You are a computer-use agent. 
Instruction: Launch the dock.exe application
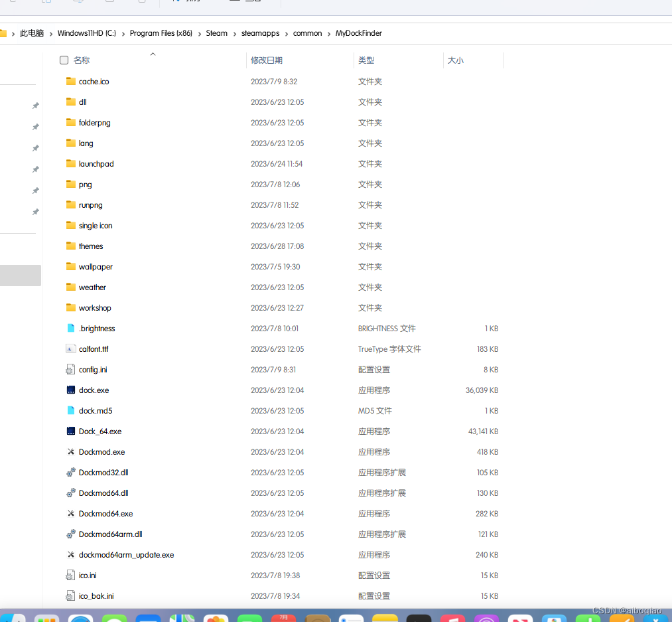tap(94, 390)
